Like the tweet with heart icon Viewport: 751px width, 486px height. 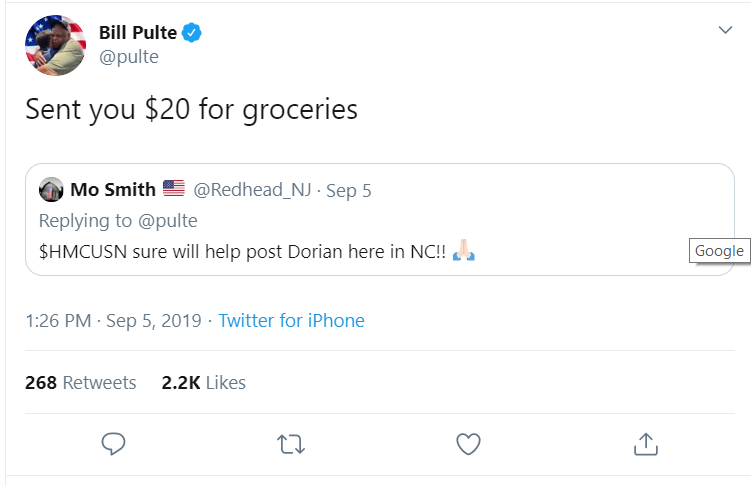(468, 443)
